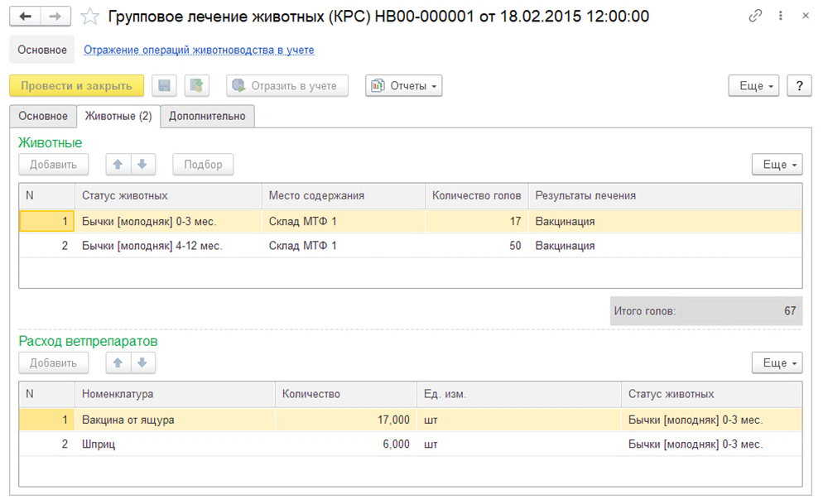The width and height of the screenshot is (828, 504).
Task: Select the Шприц row
Action: click(411, 444)
